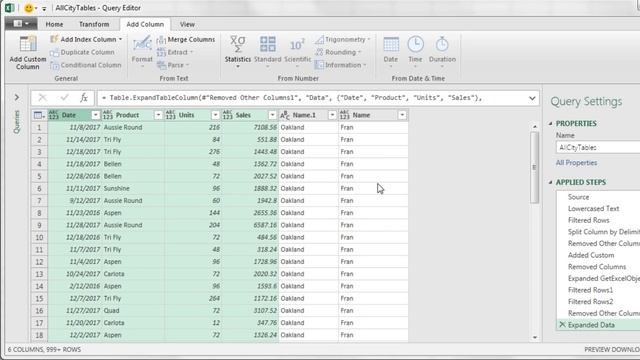Click the Extract text icon
Image resolution: width=640 pixels, height=360 pixels.
click(161, 52)
